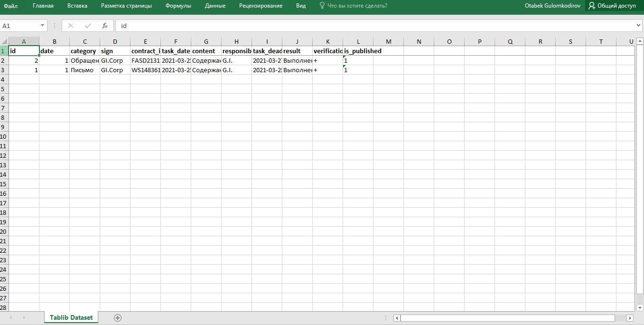Click the Cancel (X) icon in formula bar

pyautogui.click(x=70, y=26)
